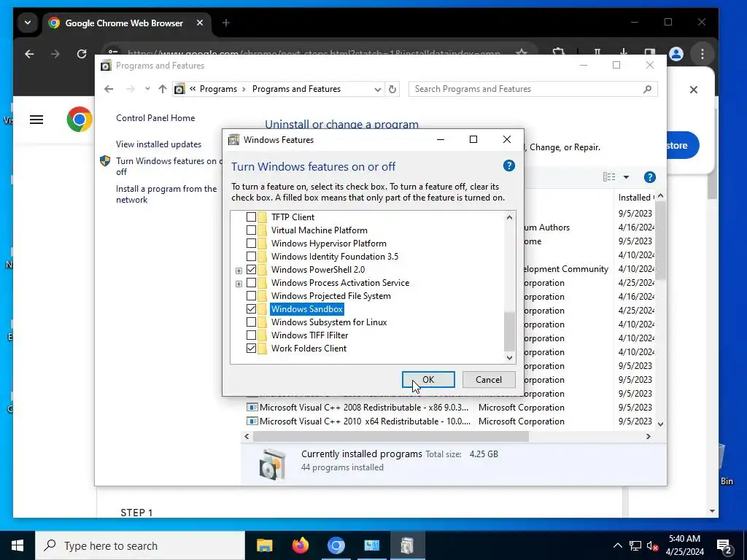Switch to Google Chrome Web Browser tab
This screenshot has width=747, height=560.
point(124,23)
